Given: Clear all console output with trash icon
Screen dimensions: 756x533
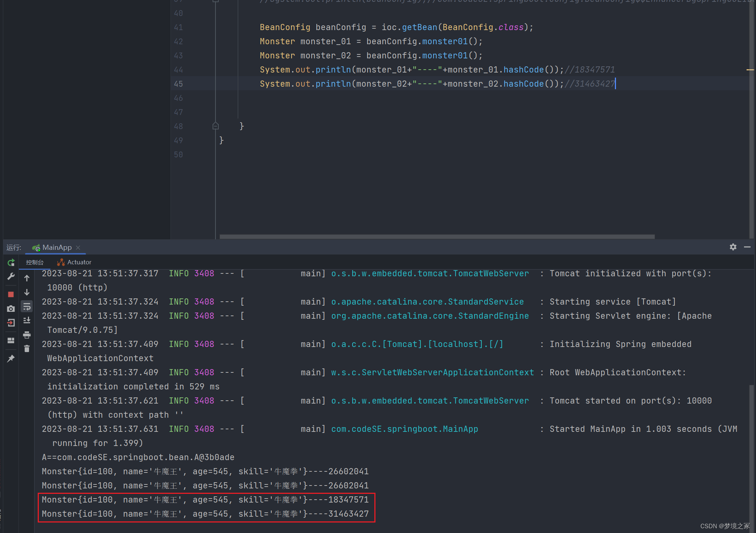Looking at the screenshot, I should point(27,349).
